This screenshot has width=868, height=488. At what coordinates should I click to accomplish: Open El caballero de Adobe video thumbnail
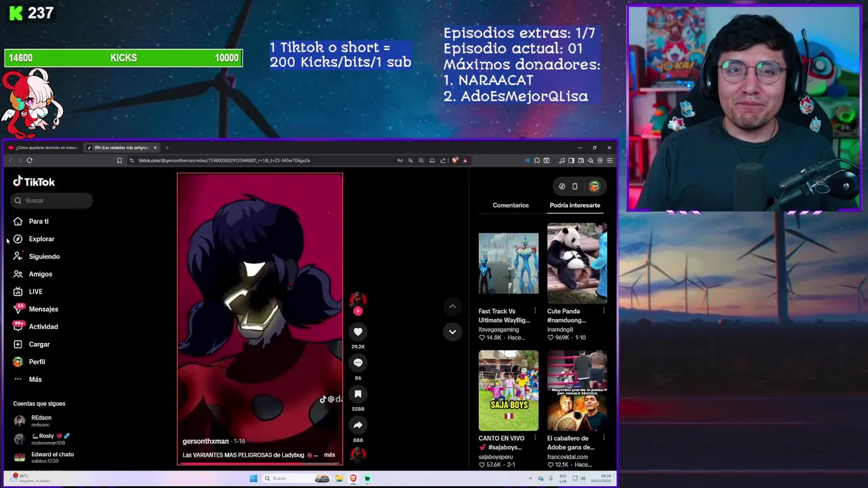(x=577, y=390)
